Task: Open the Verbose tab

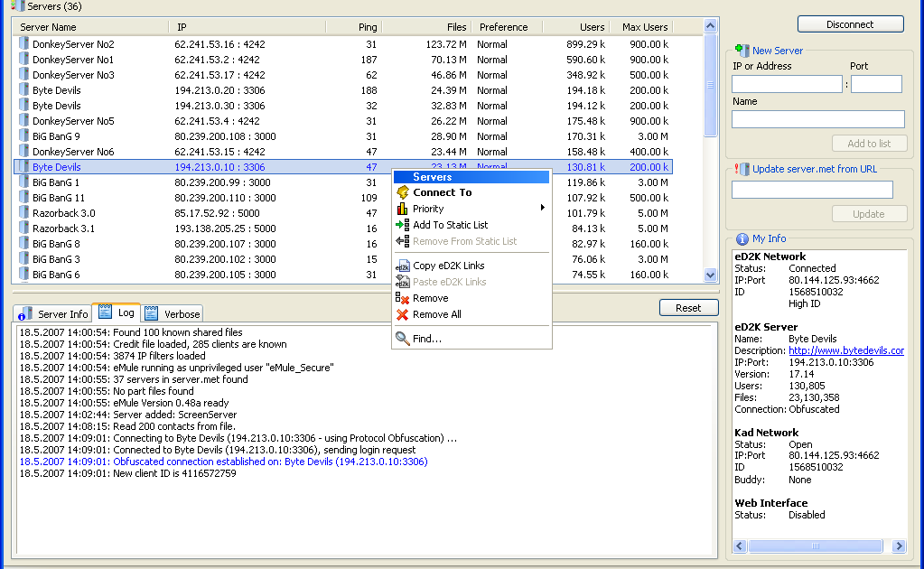Action: pyautogui.click(x=173, y=314)
